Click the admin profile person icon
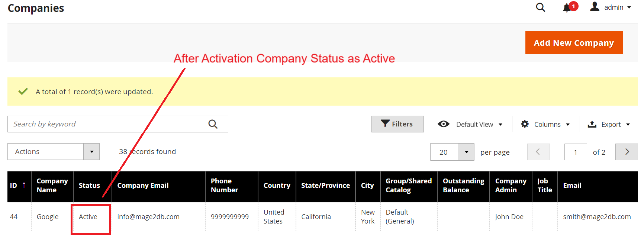This screenshot has height=244, width=644. click(x=595, y=6)
